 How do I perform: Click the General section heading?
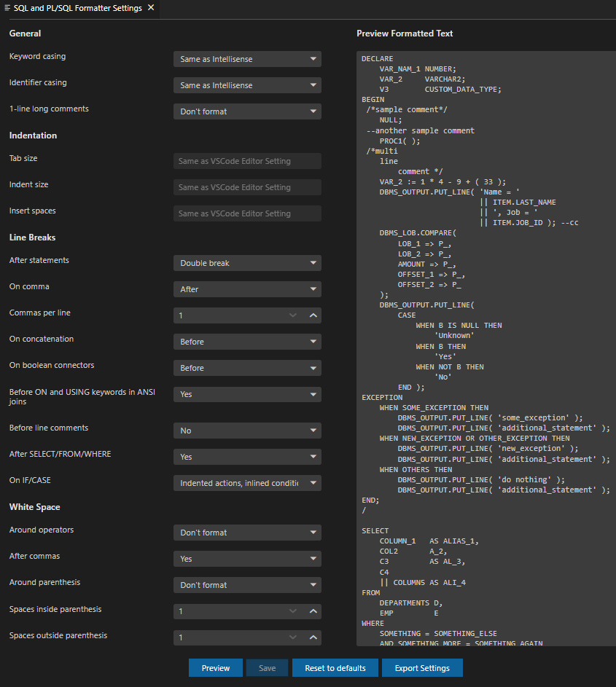click(x=25, y=34)
